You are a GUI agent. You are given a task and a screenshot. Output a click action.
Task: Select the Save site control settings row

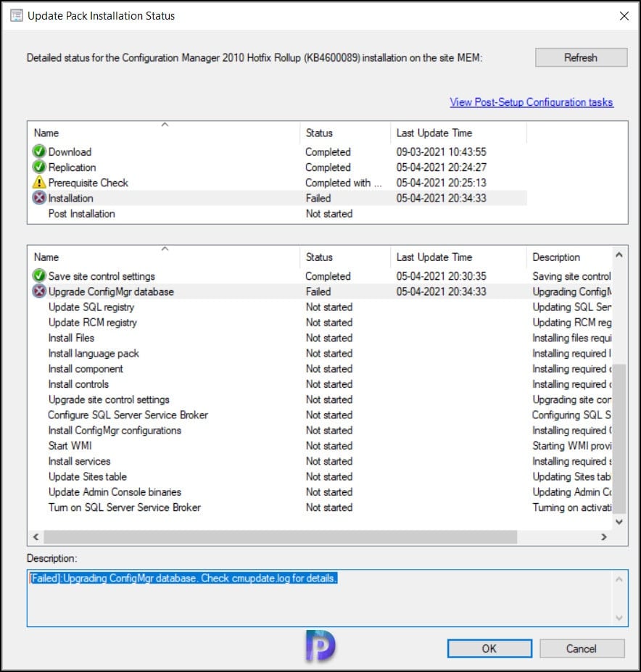[320, 276]
